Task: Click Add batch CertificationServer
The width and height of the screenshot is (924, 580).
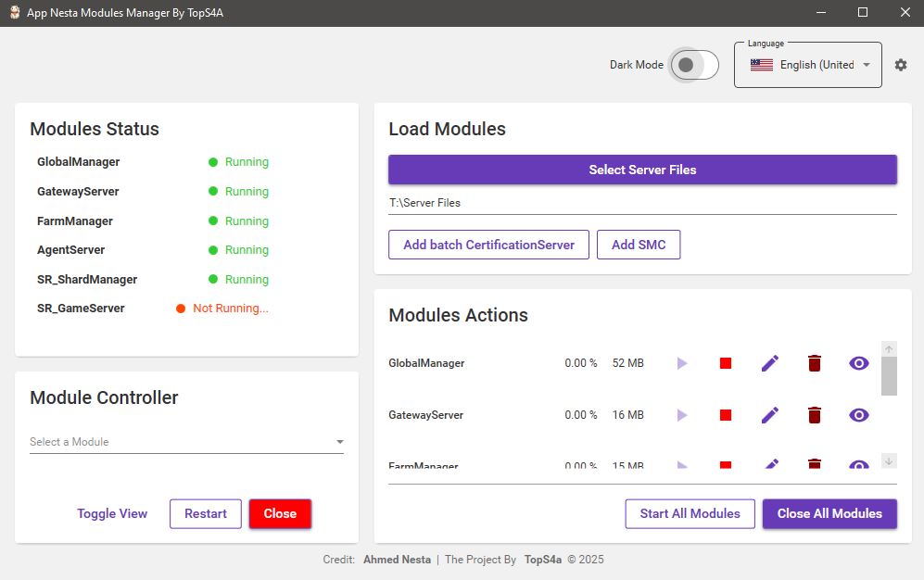Action: pos(488,245)
